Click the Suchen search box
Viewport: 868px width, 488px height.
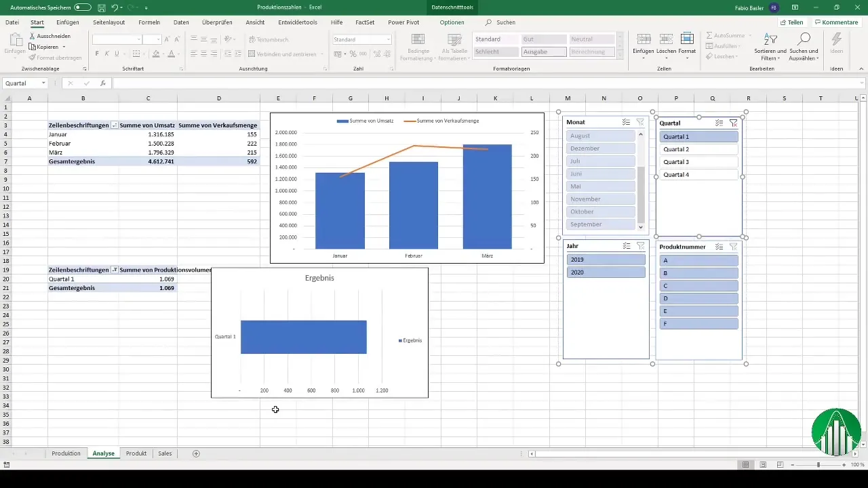(500, 22)
